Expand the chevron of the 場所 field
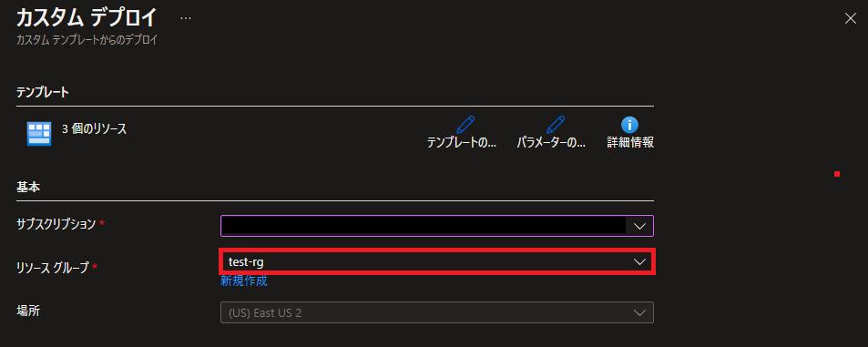Image resolution: width=868 pixels, height=347 pixels. pyautogui.click(x=639, y=312)
